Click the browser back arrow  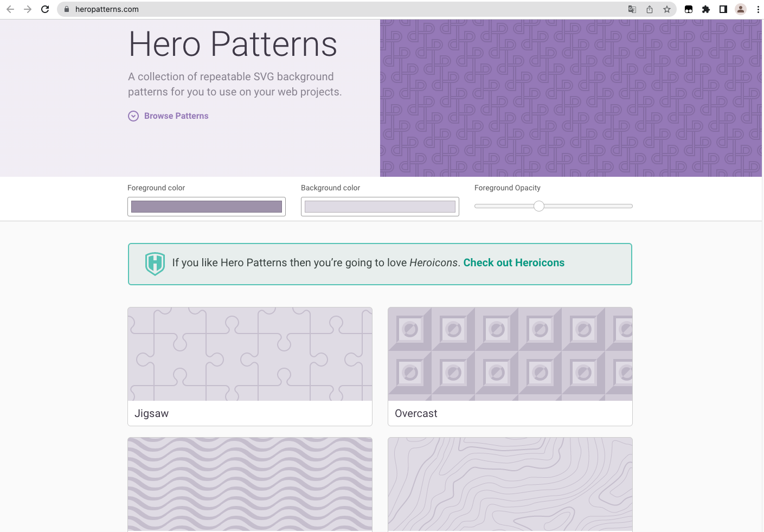(x=10, y=9)
